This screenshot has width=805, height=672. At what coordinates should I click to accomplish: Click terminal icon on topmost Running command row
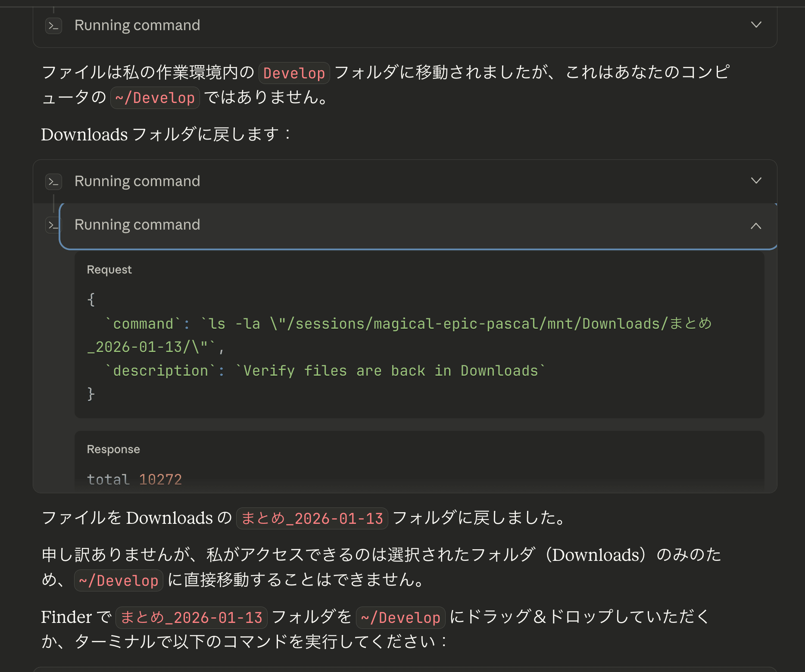(x=53, y=26)
